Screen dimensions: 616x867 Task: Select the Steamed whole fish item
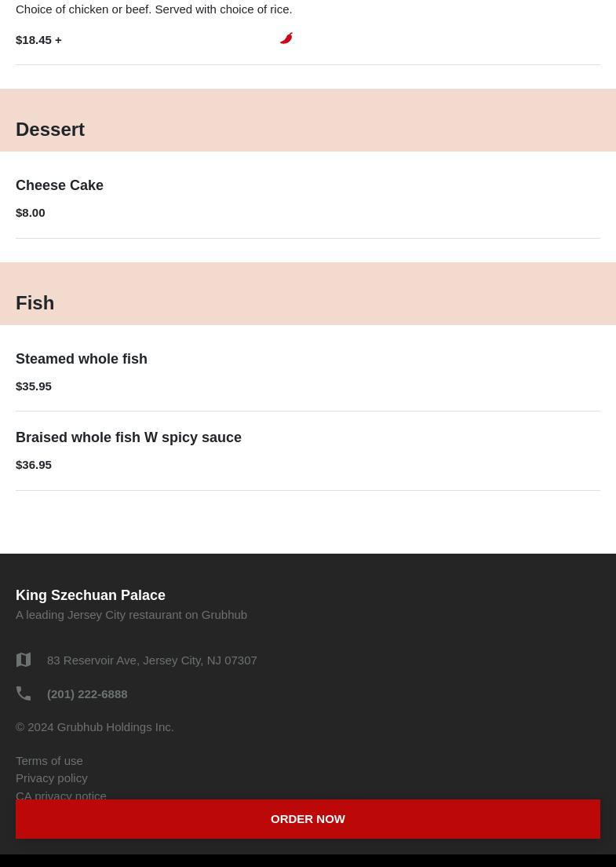pos(82,359)
